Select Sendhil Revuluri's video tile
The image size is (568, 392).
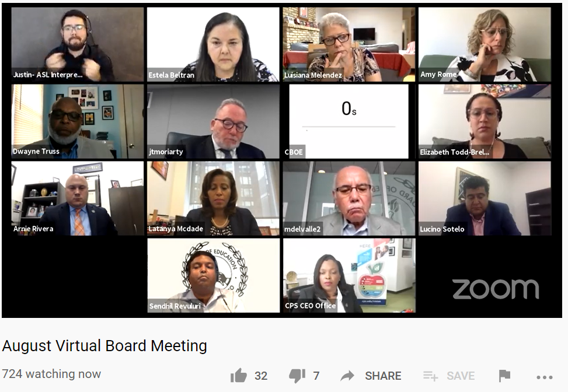point(213,275)
